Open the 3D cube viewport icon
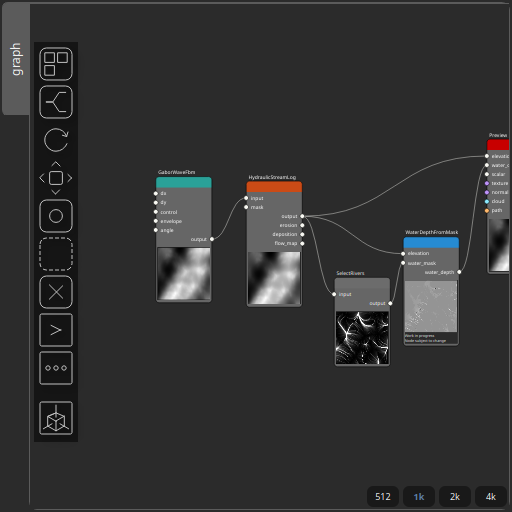Viewport: 512px width, 512px height. [x=56, y=418]
